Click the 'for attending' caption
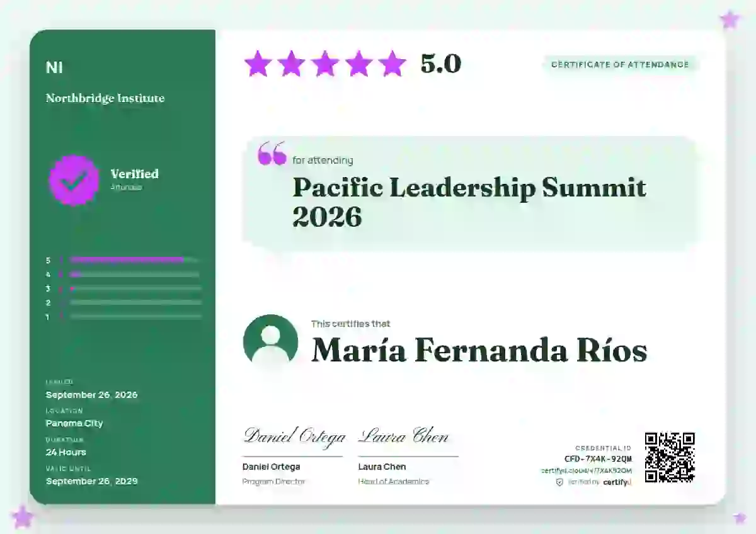756x534 pixels. click(x=323, y=160)
